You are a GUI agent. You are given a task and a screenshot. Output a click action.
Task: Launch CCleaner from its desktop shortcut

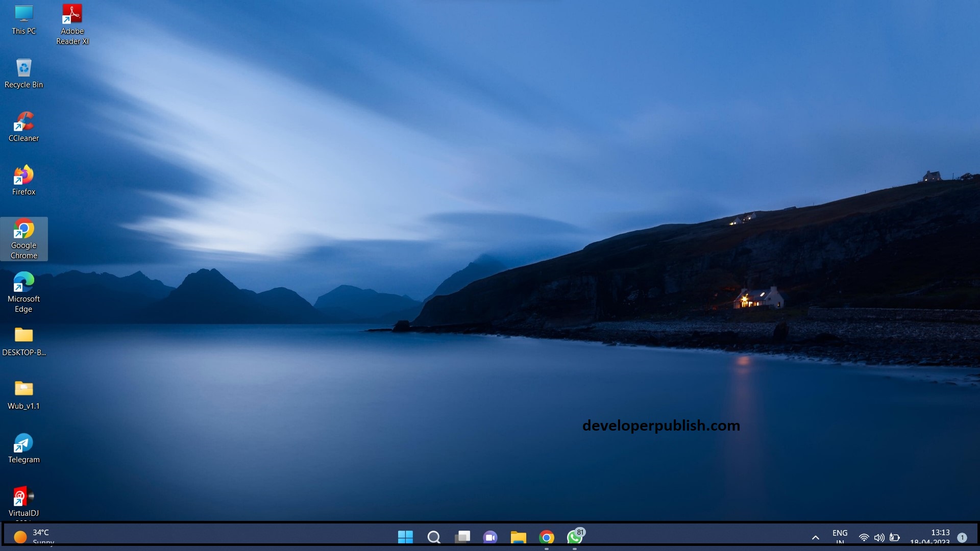pos(23,123)
